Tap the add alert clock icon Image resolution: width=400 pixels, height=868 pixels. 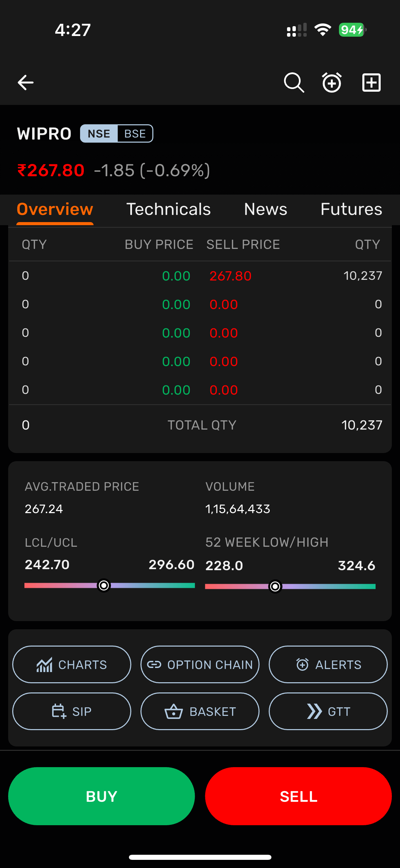pos(332,83)
